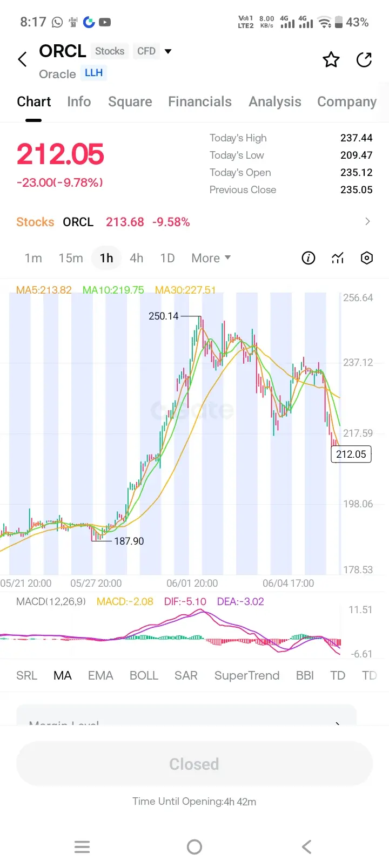Screen dimensions: 389x868
Task: Tap the 212.05 price marker on chart
Action: point(351,454)
